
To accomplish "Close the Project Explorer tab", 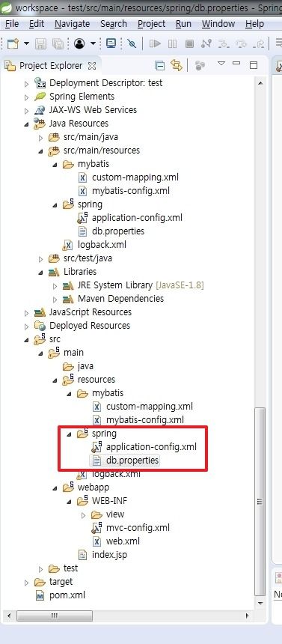I will [x=92, y=66].
